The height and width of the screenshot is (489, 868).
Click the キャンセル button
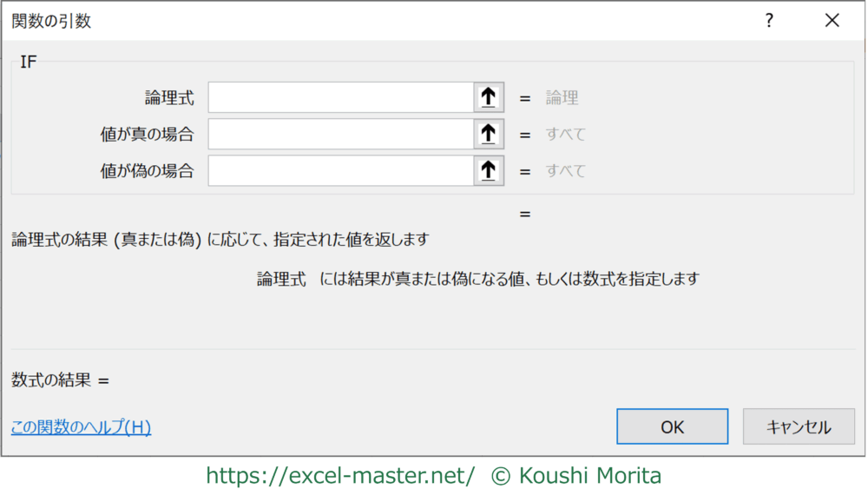pos(798,426)
